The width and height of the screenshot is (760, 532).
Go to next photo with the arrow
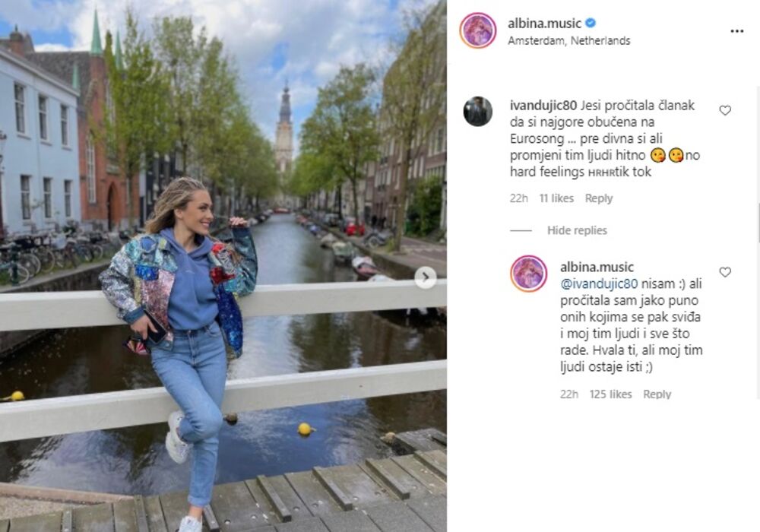(x=425, y=277)
